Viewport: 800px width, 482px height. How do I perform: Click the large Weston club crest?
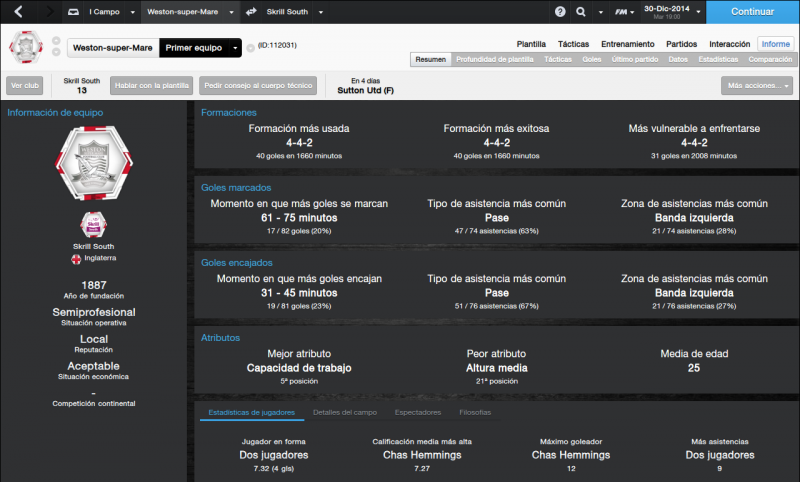coord(94,163)
